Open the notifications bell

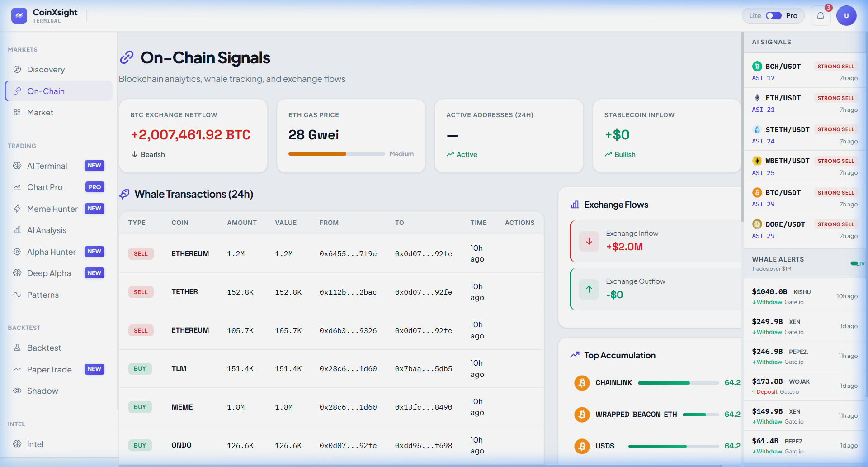click(821, 16)
